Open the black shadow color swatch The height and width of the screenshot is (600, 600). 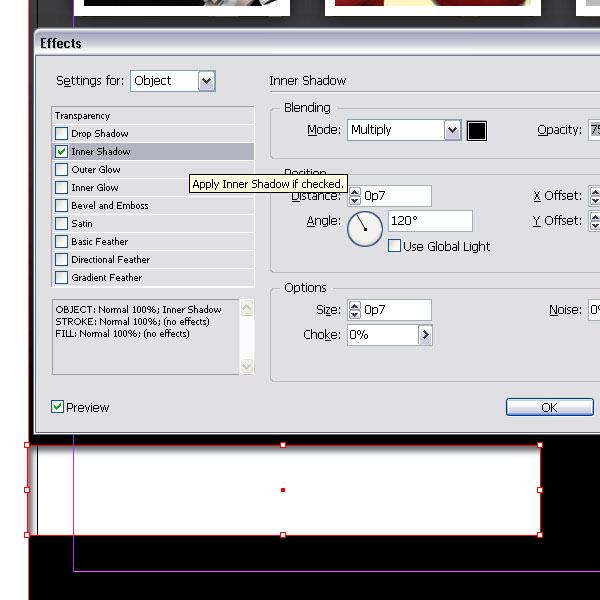(x=477, y=130)
